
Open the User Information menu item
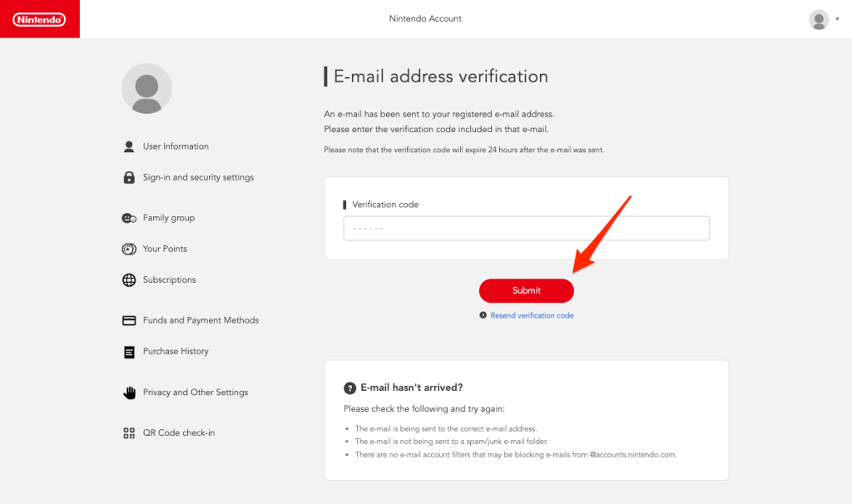coord(176,146)
